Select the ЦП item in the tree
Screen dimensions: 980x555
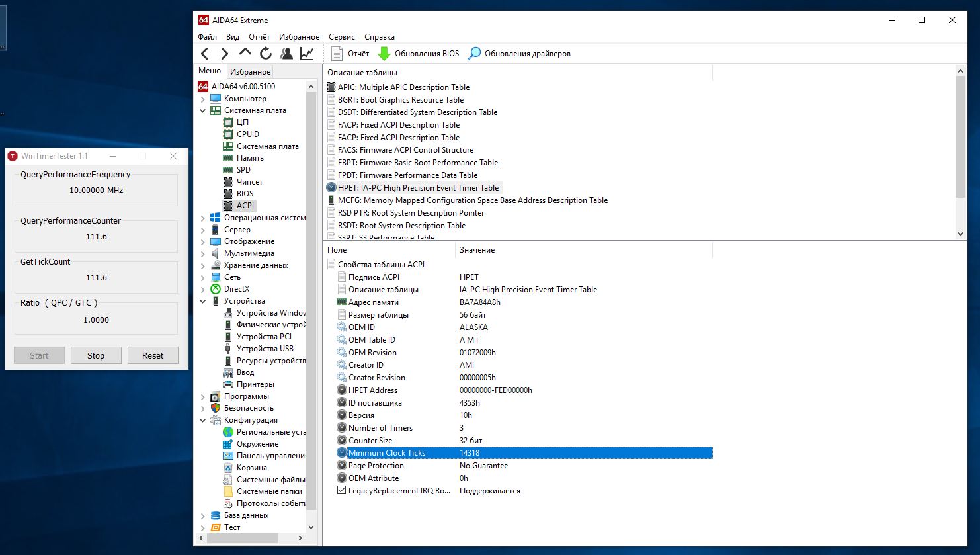coord(242,122)
